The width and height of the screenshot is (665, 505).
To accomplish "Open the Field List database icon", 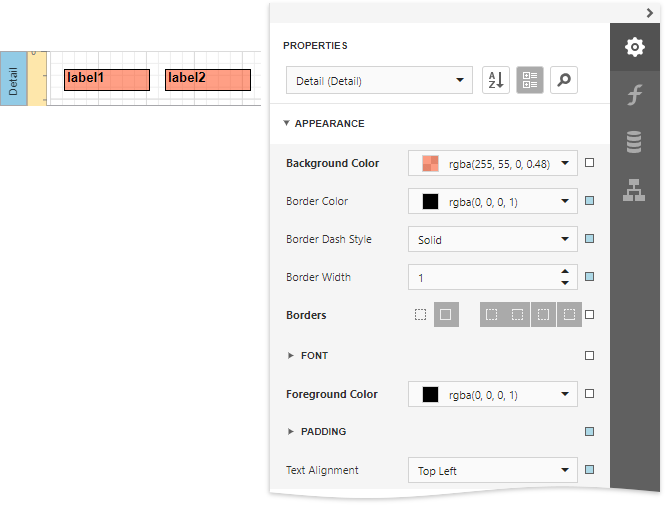I will [x=634, y=142].
